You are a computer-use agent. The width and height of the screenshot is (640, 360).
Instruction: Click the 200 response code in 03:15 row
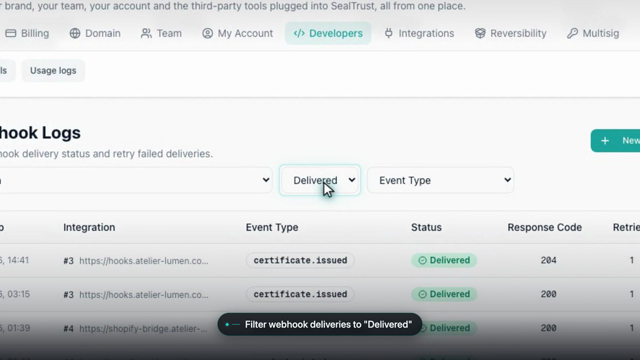(548, 294)
